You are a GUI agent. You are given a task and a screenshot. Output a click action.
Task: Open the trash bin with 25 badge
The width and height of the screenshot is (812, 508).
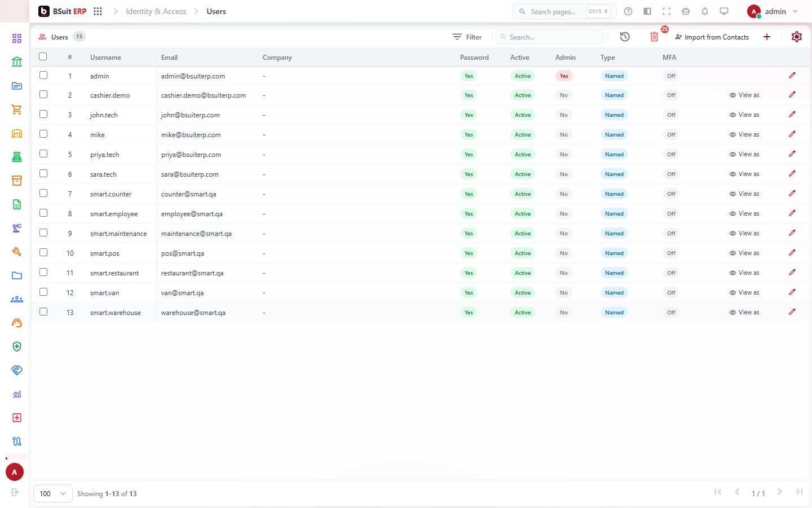tap(654, 37)
